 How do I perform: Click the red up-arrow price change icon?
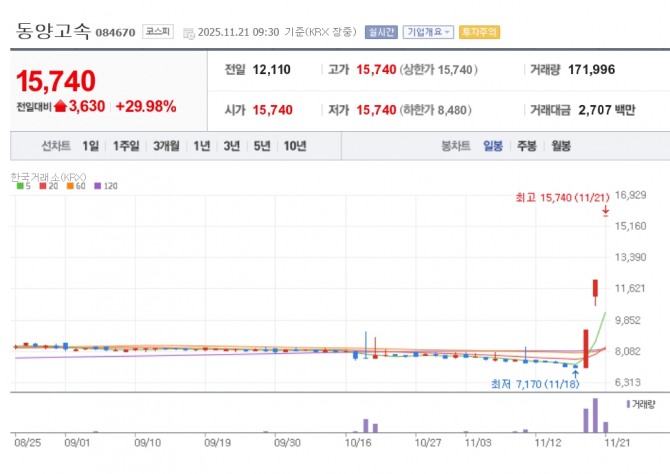(x=60, y=106)
